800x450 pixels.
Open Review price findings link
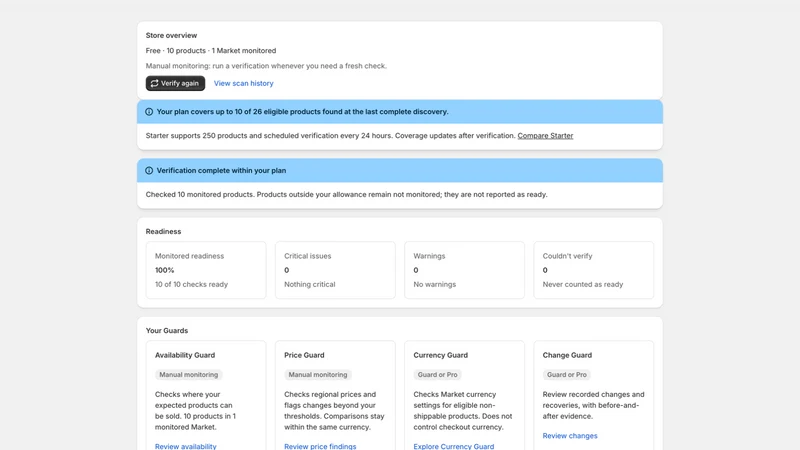(320, 446)
